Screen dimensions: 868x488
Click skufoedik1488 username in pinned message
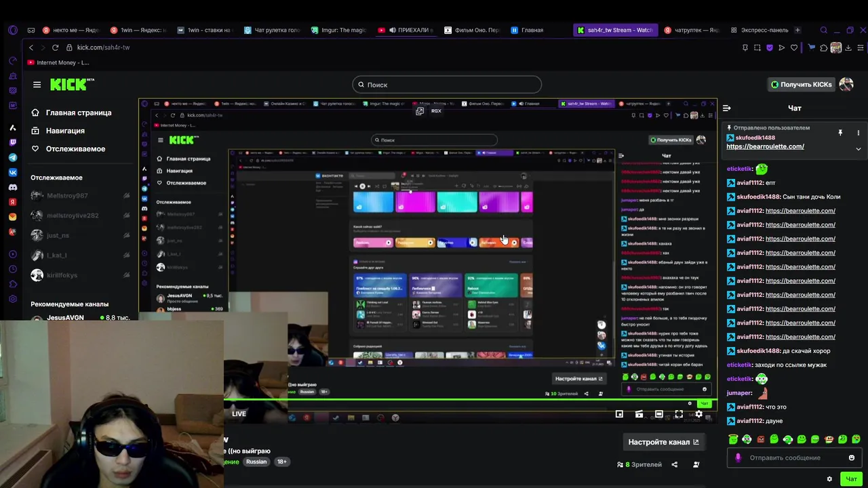[755, 138]
